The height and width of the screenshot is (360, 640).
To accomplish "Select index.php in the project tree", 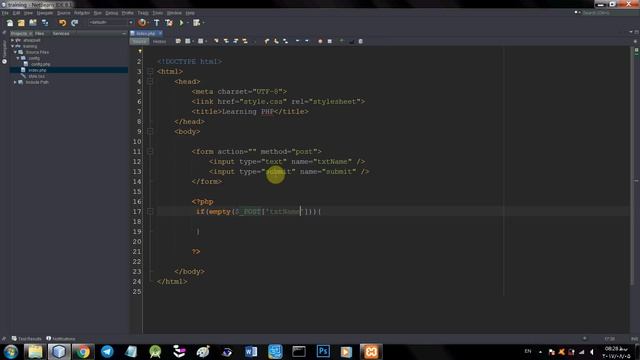I will click(37, 70).
